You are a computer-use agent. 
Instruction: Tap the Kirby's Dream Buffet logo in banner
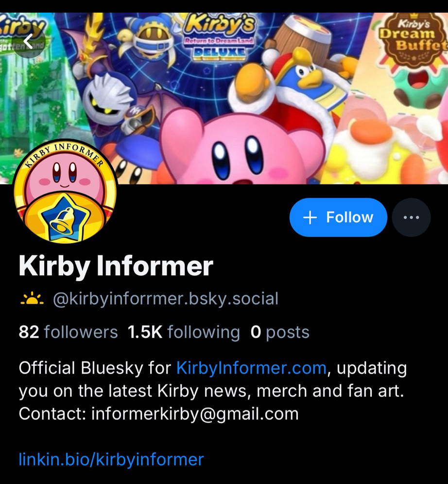tap(413, 38)
